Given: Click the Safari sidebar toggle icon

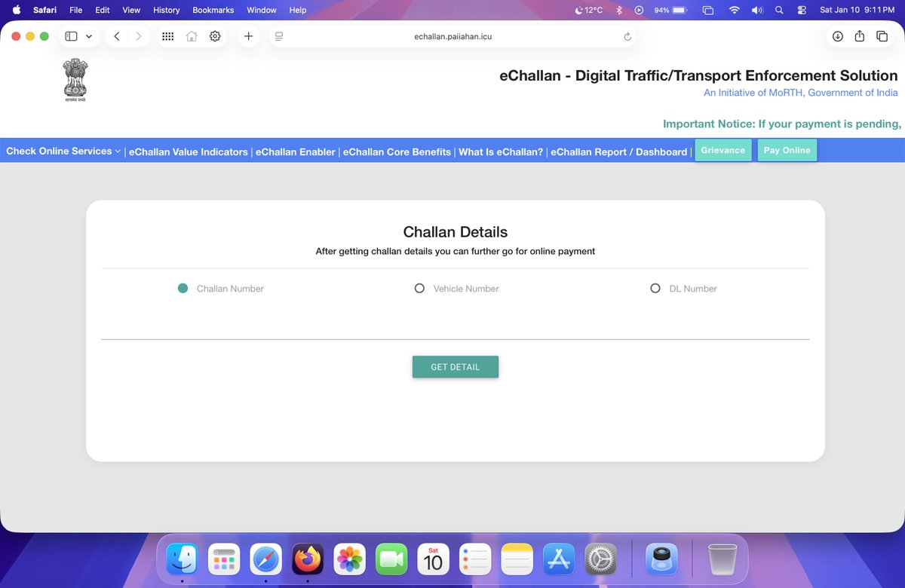Looking at the screenshot, I should (x=71, y=36).
